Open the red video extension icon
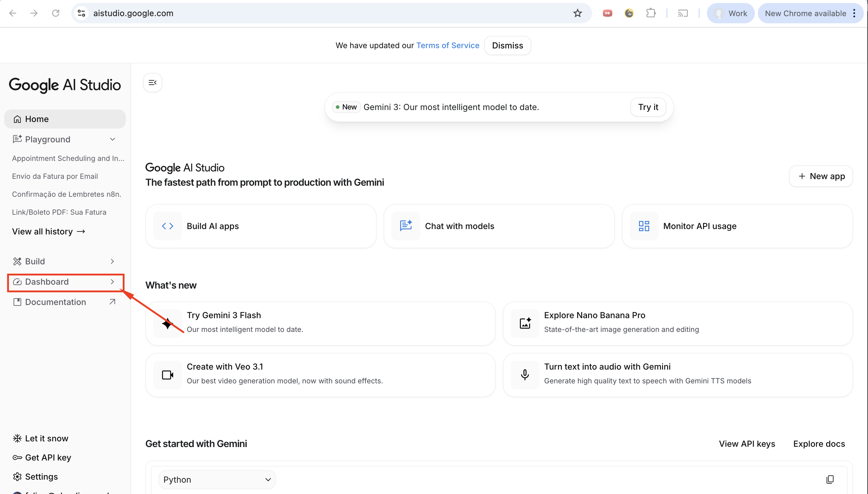 click(608, 13)
